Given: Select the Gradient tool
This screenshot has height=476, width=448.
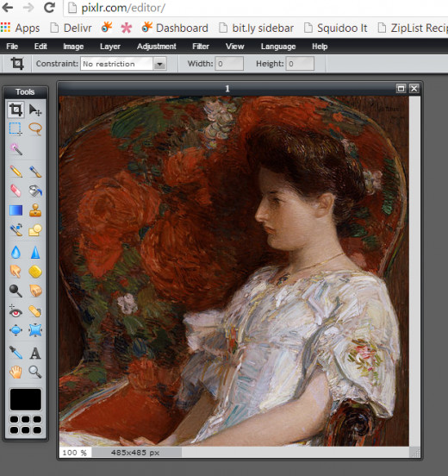Looking at the screenshot, I should 16,210.
